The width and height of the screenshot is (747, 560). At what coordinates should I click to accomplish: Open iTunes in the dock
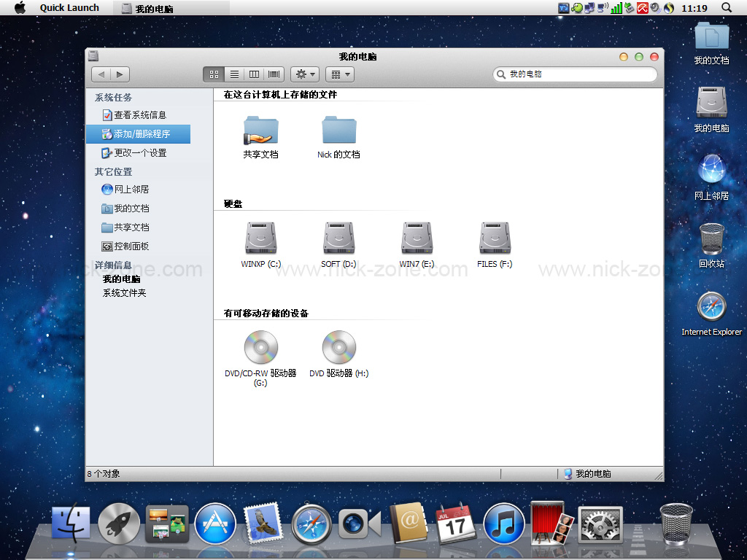[504, 524]
